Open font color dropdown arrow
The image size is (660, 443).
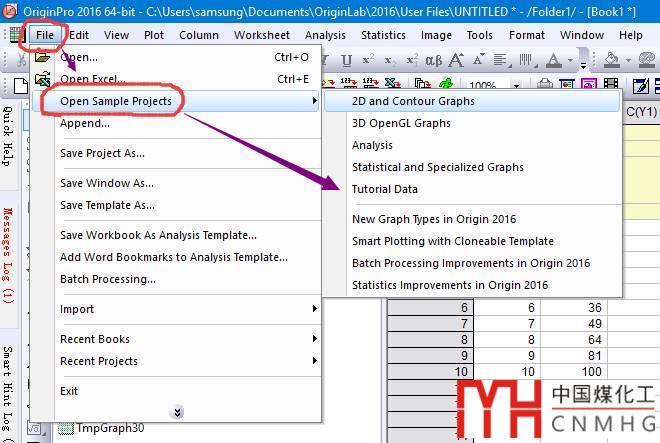570,61
